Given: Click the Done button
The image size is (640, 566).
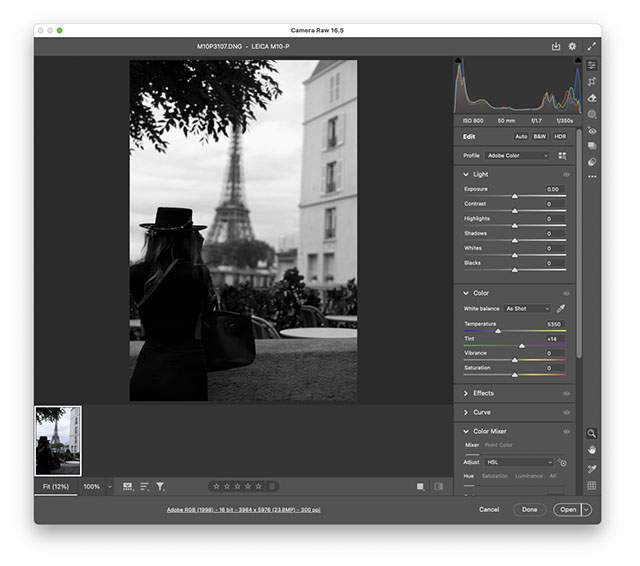Looking at the screenshot, I should pos(529,510).
